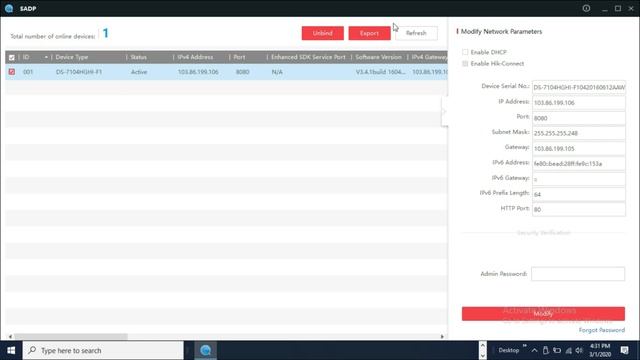Edit the IPv6 Address field

[578, 164]
